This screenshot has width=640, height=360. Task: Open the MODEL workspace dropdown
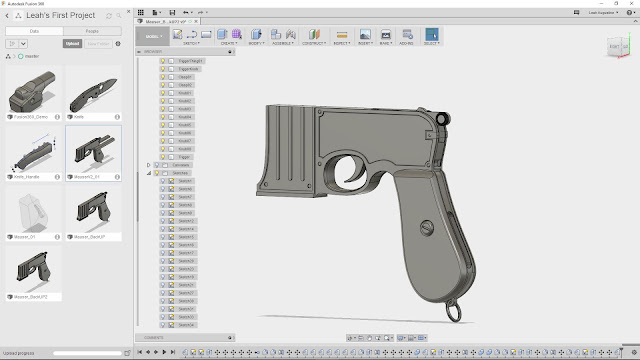click(x=153, y=36)
